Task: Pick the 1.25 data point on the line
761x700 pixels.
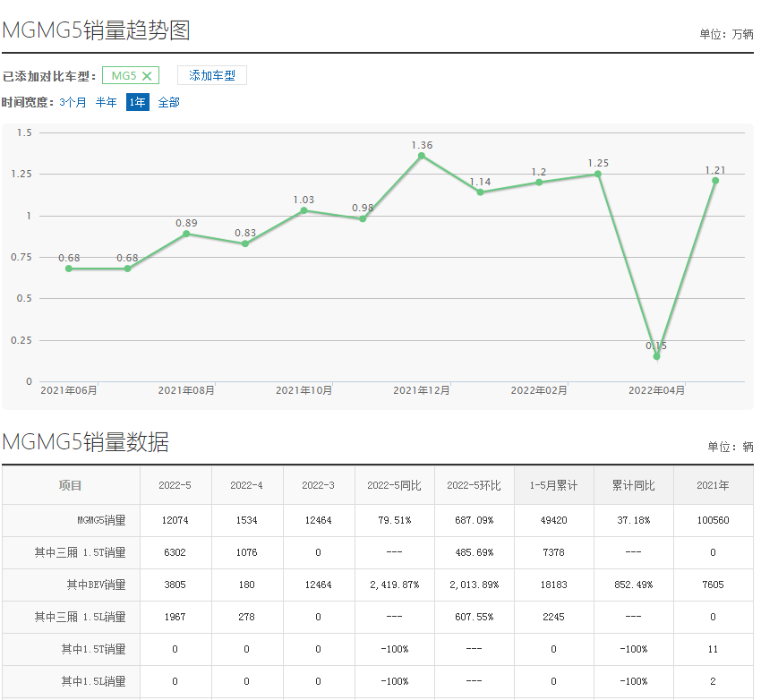Action: click(x=598, y=175)
